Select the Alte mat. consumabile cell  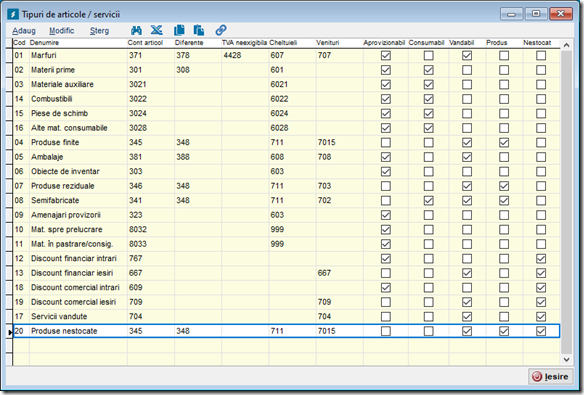coord(78,128)
